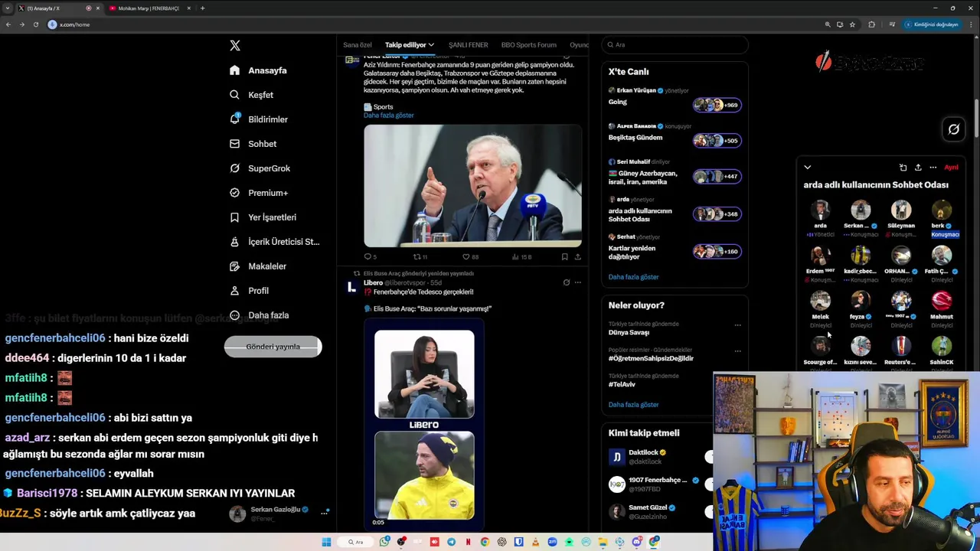Collapse the Sohbet Odası space panel
Image resolution: width=980 pixels, height=551 pixels.
point(807,167)
